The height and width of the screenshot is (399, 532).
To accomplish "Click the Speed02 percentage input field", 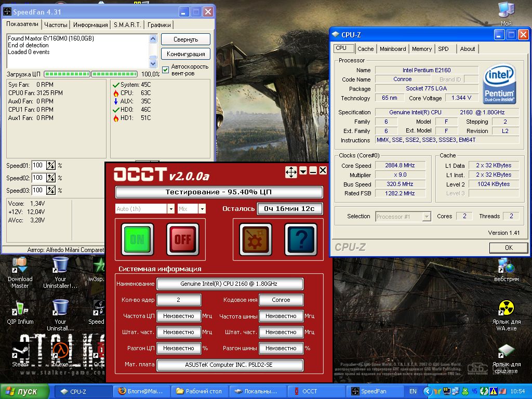I will [38, 178].
